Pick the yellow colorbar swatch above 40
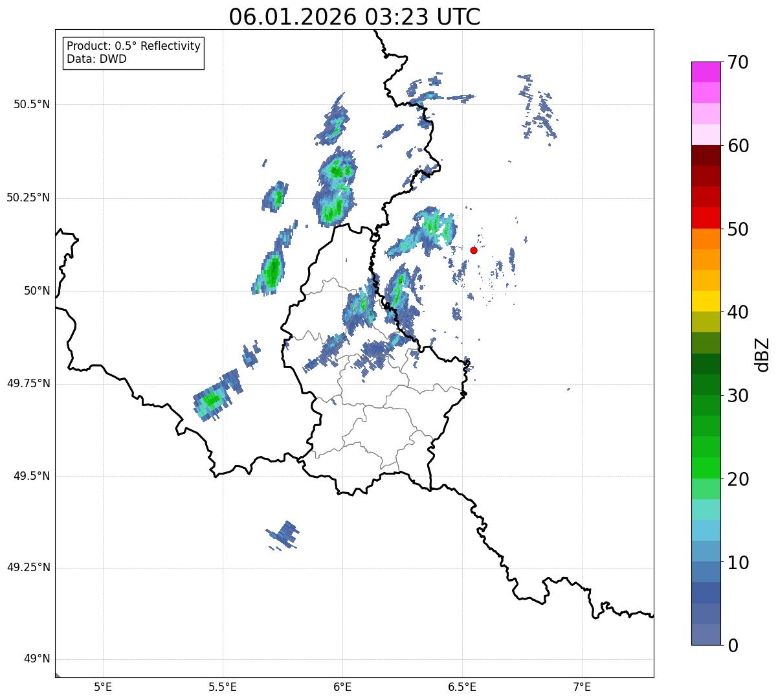 (706, 301)
